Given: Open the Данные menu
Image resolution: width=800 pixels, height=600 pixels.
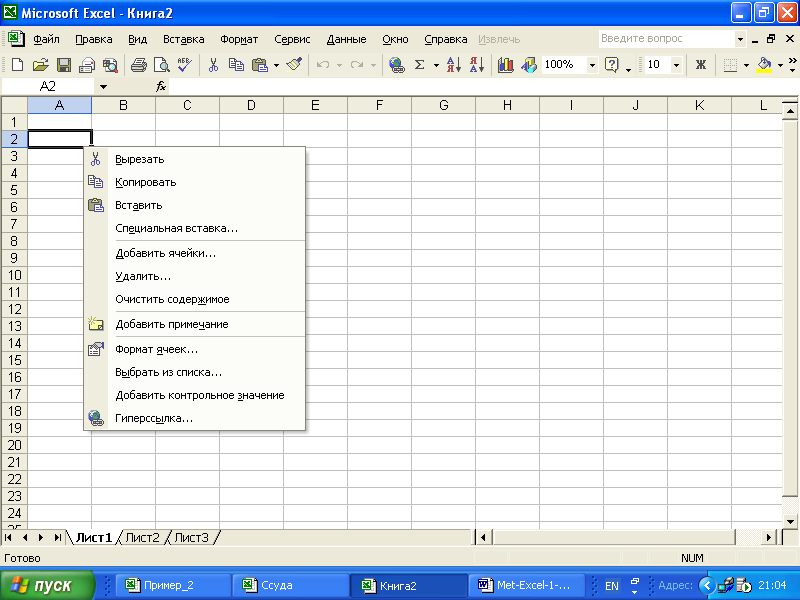Looking at the screenshot, I should point(346,39).
